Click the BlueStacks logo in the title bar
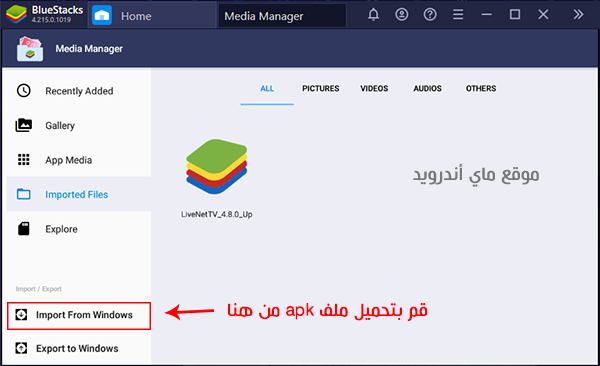The width and height of the screenshot is (600, 366). [16, 15]
